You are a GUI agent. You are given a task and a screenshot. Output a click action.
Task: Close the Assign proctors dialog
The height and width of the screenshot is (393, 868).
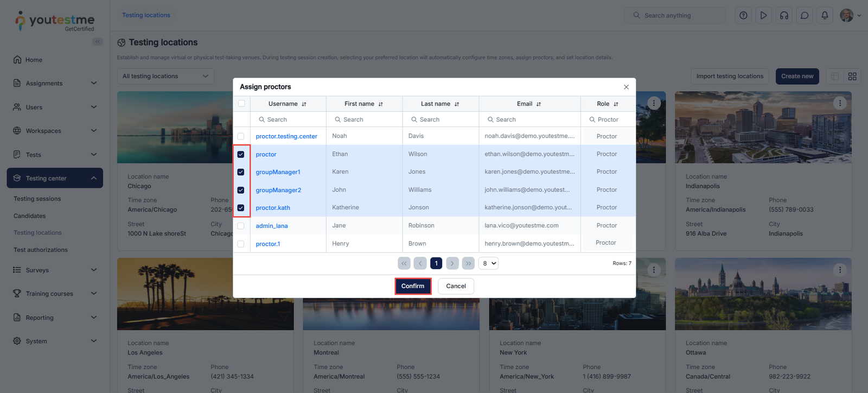click(x=626, y=87)
